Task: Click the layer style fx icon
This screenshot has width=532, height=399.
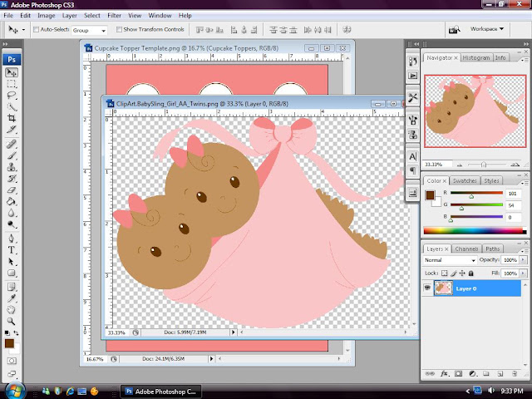Action: click(x=444, y=373)
